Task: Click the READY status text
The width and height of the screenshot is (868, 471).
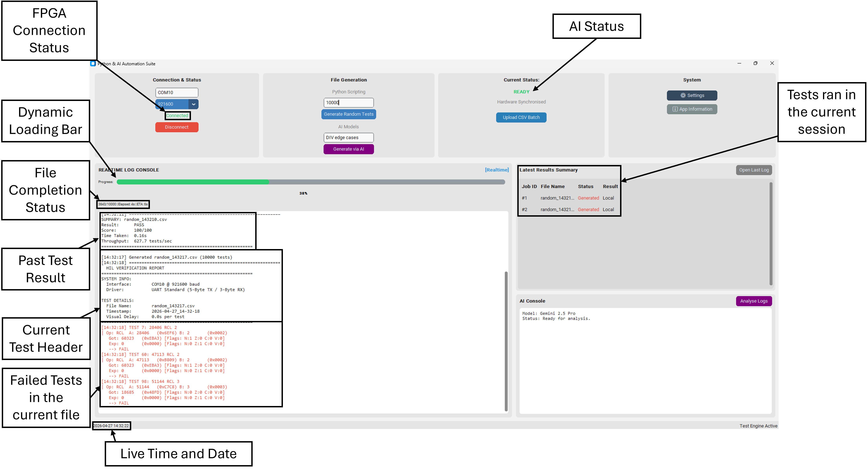Action: tap(521, 92)
